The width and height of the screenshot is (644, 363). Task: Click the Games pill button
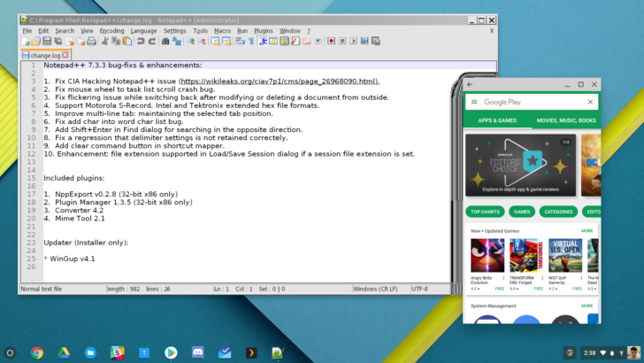click(522, 212)
